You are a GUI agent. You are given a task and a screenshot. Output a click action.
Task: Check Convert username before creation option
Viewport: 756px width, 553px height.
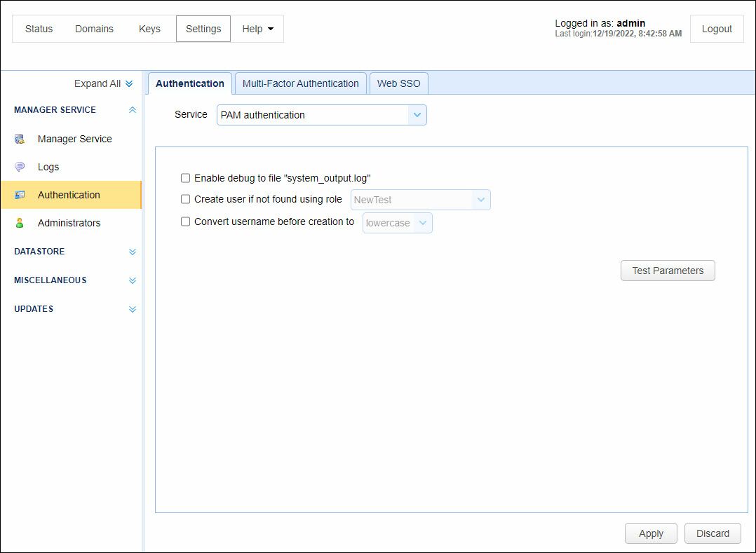[185, 221]
